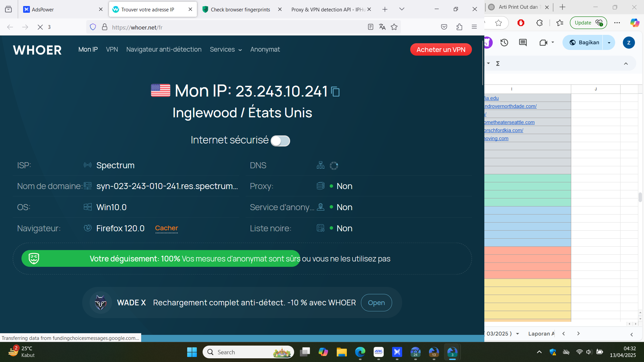
Task: Open Mon IP in Whoer navigation
Action: point(88,50)
